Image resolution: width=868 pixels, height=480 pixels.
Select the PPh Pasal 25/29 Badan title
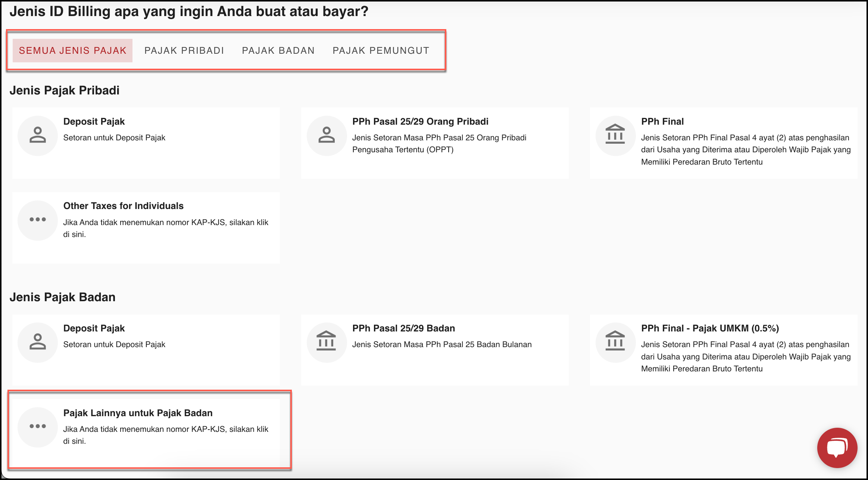point(403,328)
